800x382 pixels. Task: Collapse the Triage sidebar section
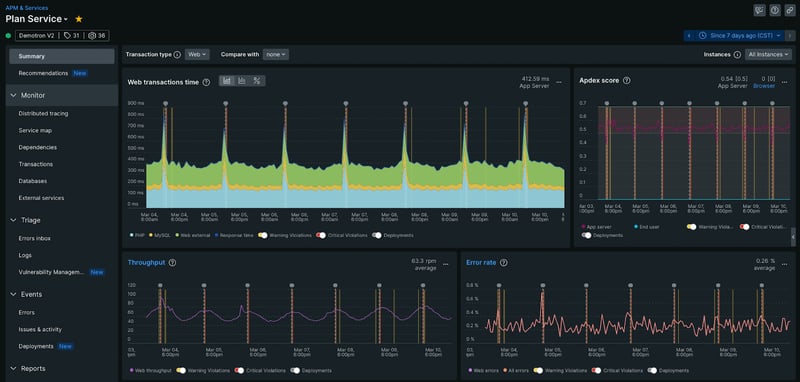pos(13,220)
